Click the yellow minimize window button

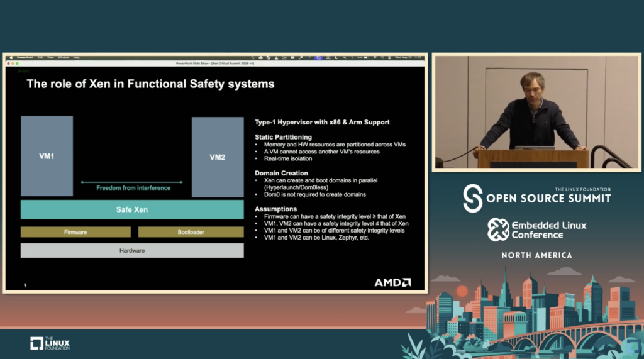[x=13, y=64]
